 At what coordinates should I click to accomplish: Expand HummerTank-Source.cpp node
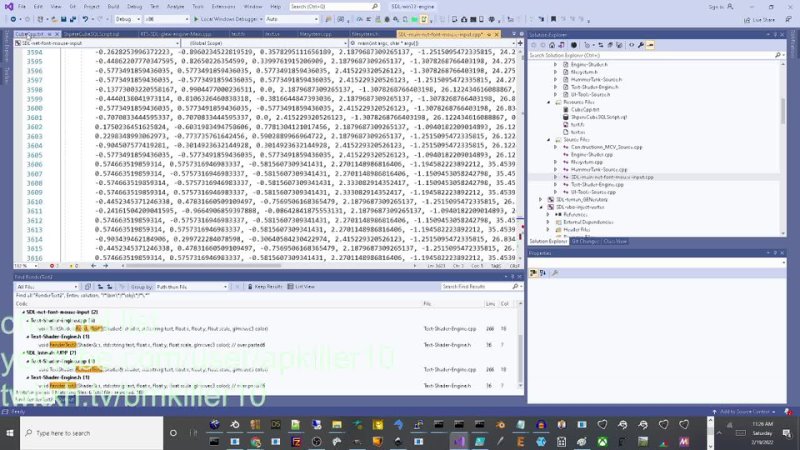pyautogui.click(x=556, y=169)
